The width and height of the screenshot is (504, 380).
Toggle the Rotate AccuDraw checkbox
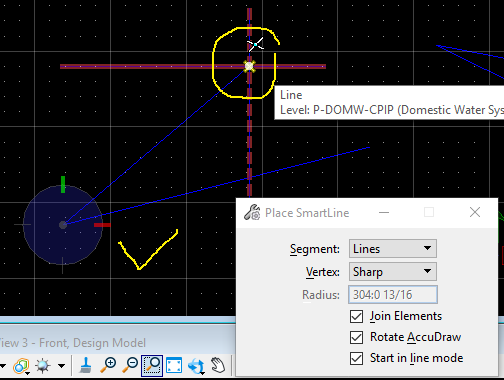(356, 337)
